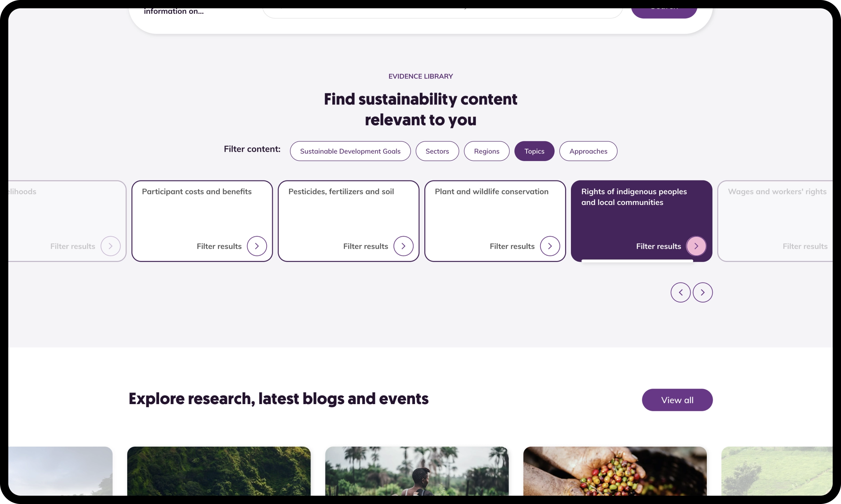Open the coffee cherries in hand thumbnail
Screen dimensions: 841x504
point(615,471)
